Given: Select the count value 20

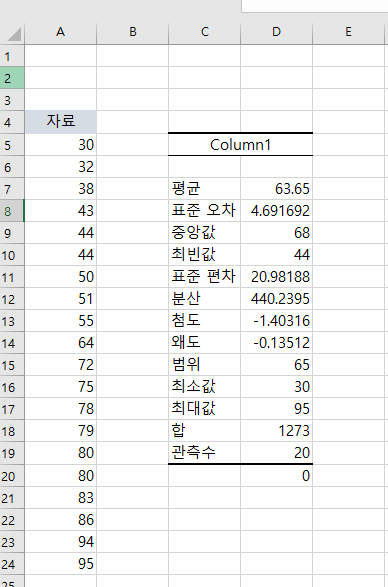Looking at the screenshot, I should (276, 453).
